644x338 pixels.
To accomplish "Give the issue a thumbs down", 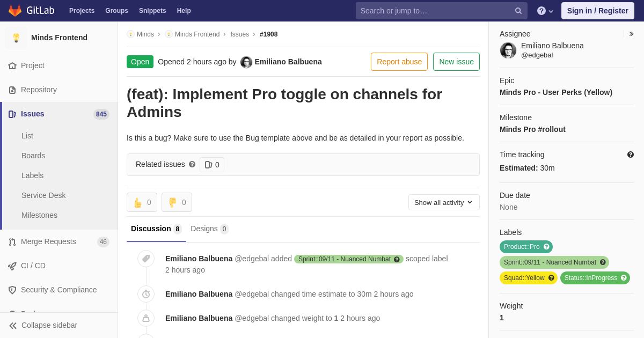I will click(177, 202).
